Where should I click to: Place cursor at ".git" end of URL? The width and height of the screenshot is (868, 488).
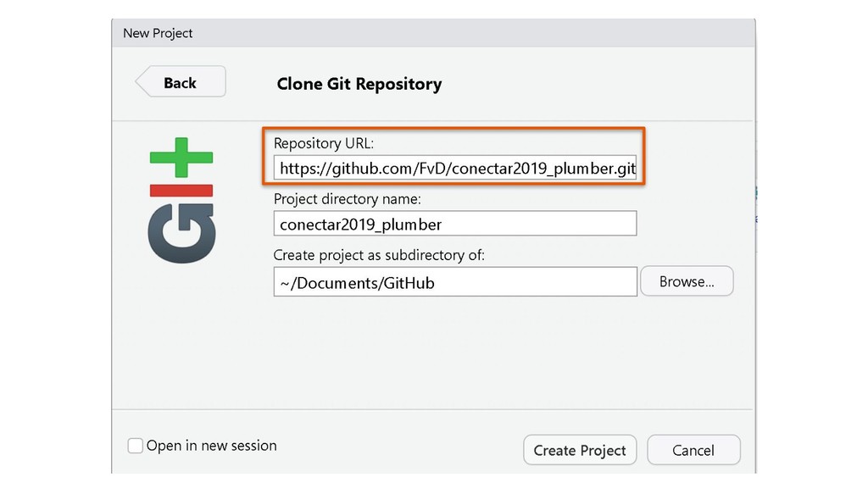(x=626, y=169)
